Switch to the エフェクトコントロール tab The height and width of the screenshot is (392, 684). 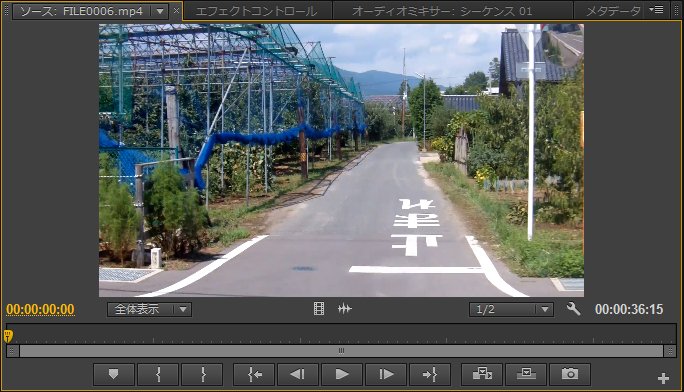[x=256, y=11]
